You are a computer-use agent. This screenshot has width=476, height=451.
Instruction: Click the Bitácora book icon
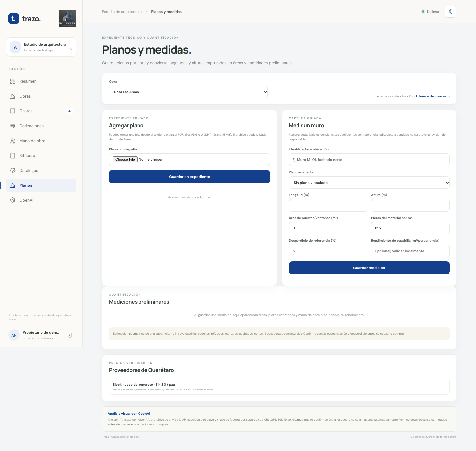[x=13, y=156]
